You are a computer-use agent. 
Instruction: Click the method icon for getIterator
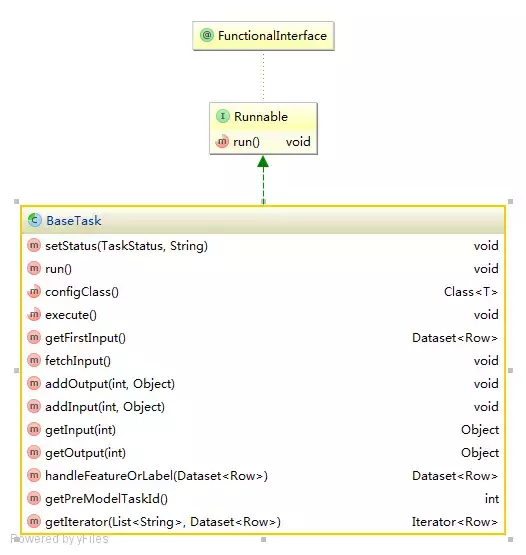[34, 521]
